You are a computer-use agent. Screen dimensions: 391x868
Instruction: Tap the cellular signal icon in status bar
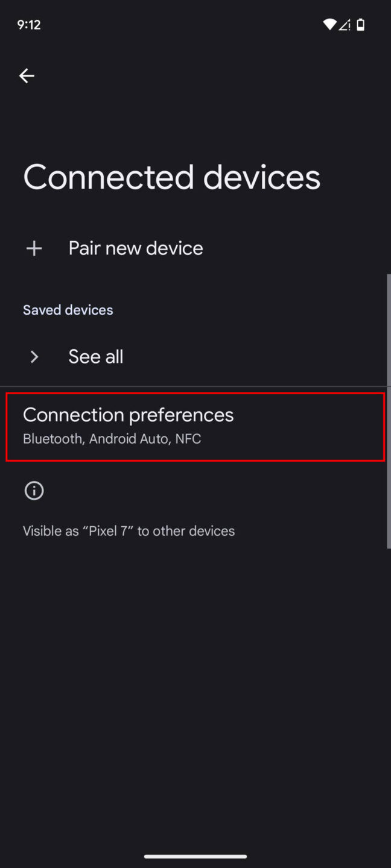345,25
